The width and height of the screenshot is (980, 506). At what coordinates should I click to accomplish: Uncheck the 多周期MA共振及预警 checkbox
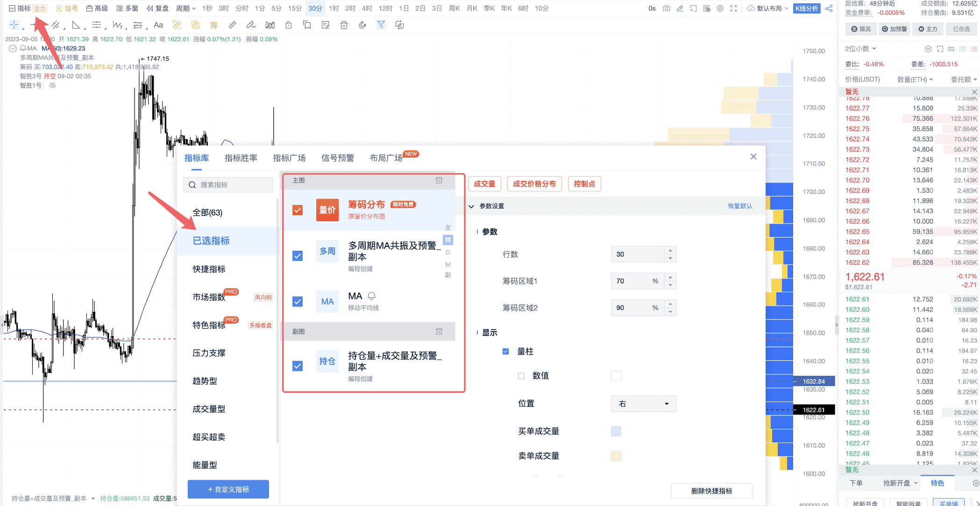(298, 256)
